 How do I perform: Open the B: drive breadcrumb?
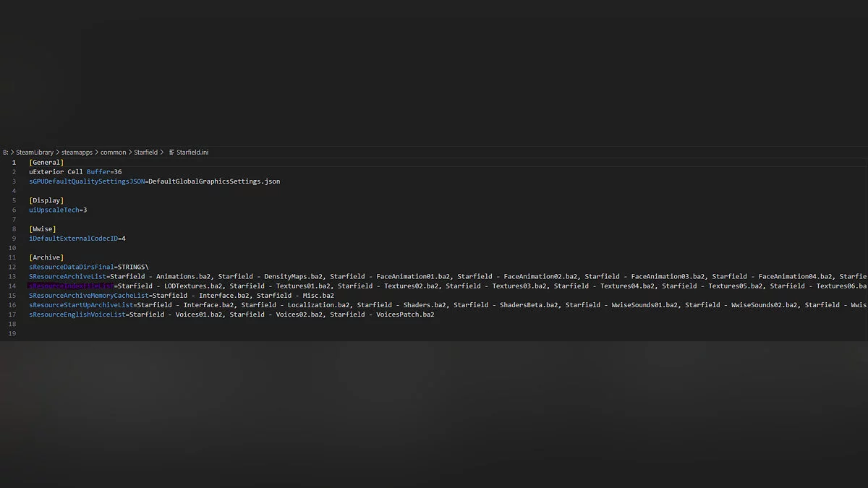6,153
